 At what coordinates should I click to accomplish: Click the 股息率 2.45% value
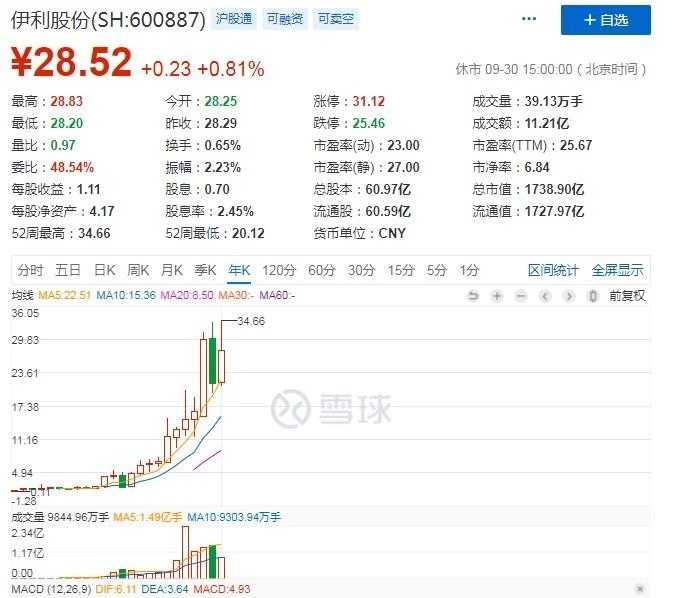[x=235, y=211]
